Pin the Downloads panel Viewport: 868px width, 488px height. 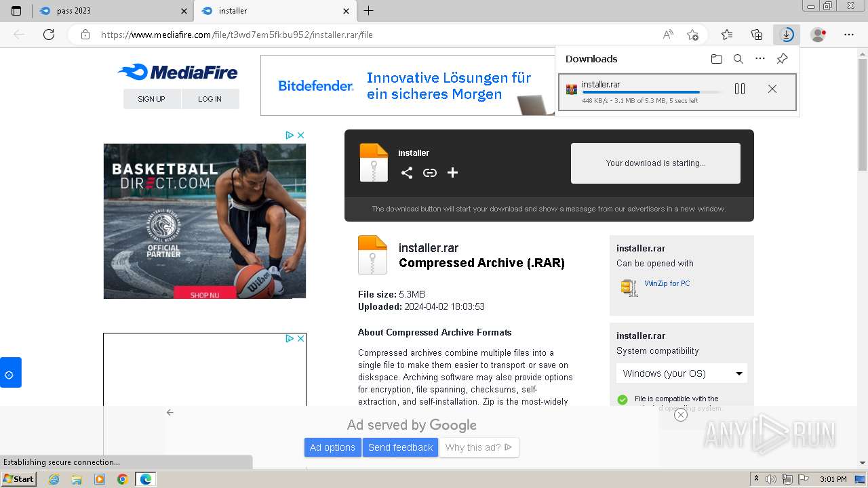782,59
